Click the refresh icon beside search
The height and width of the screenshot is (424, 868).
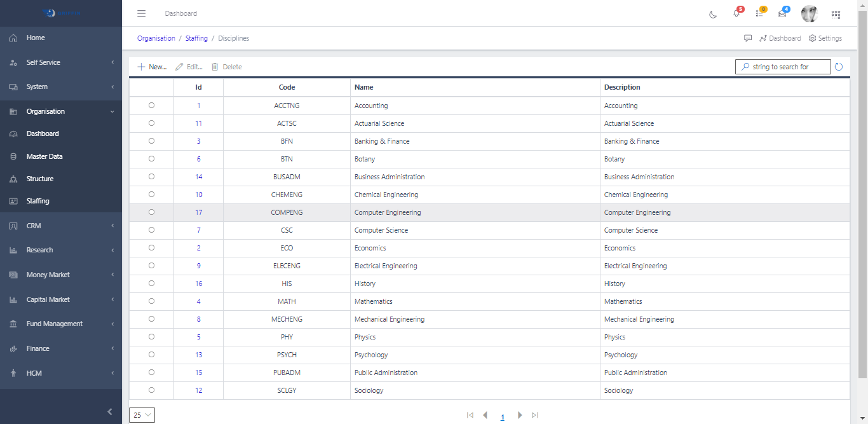pyautogui.click(x=839, y=67)
